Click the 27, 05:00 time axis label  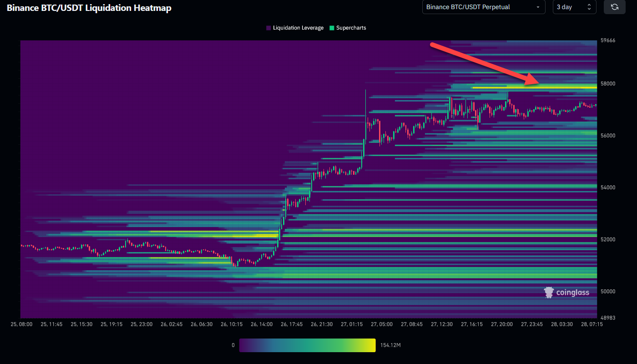[x=381, y=324]
